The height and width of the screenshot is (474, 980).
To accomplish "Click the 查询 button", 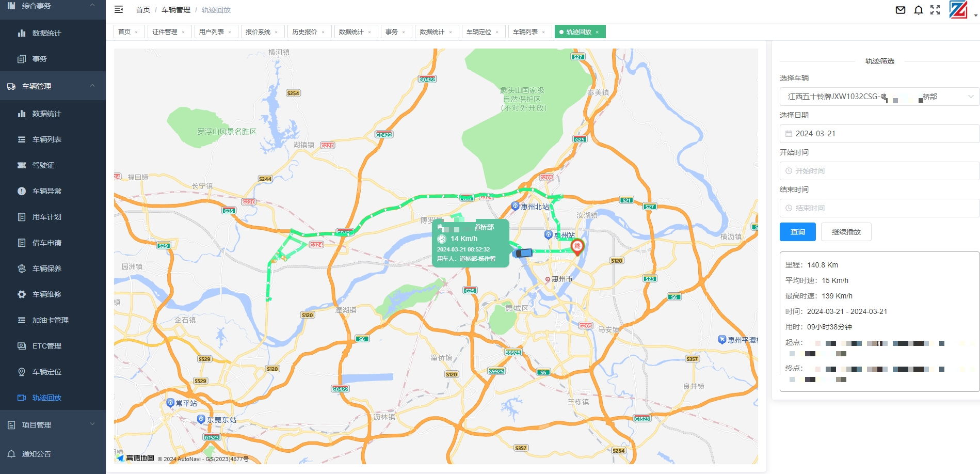I will click(798, 232).
